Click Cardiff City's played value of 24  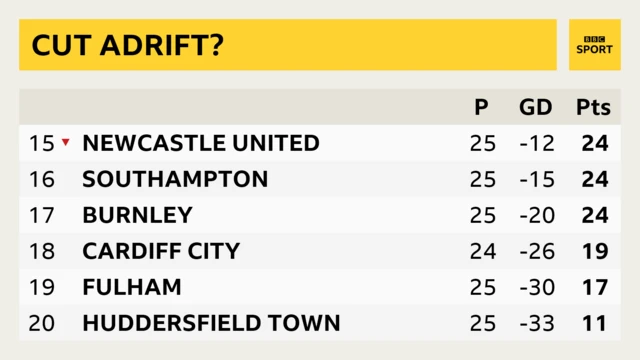coord(483,251)
